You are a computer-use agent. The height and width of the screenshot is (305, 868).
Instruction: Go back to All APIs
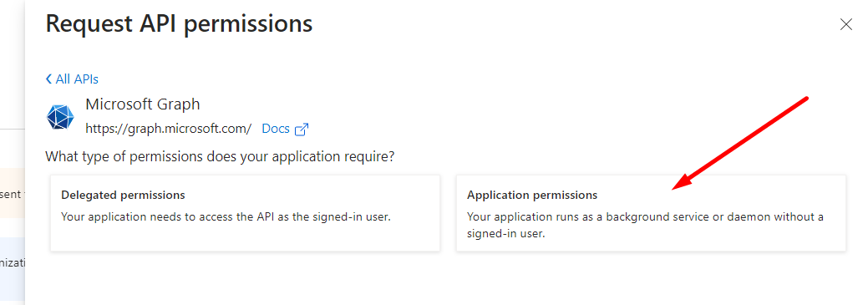point(72,79)
